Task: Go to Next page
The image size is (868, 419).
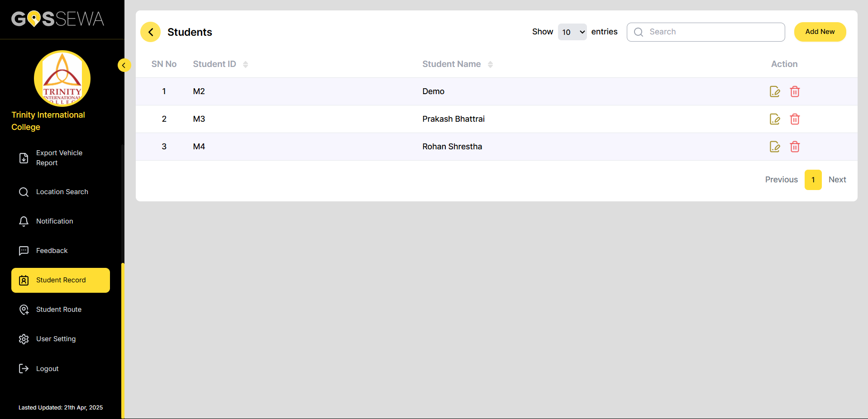Action: [x=837, y=180]
